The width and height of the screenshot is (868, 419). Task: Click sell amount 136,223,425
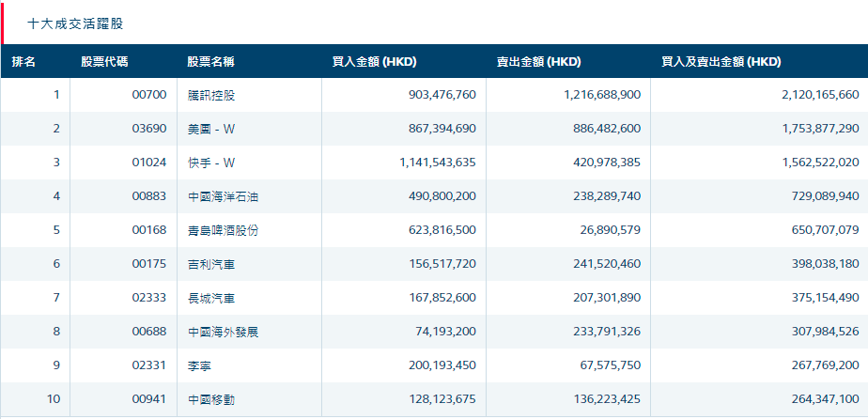[607, 399]
